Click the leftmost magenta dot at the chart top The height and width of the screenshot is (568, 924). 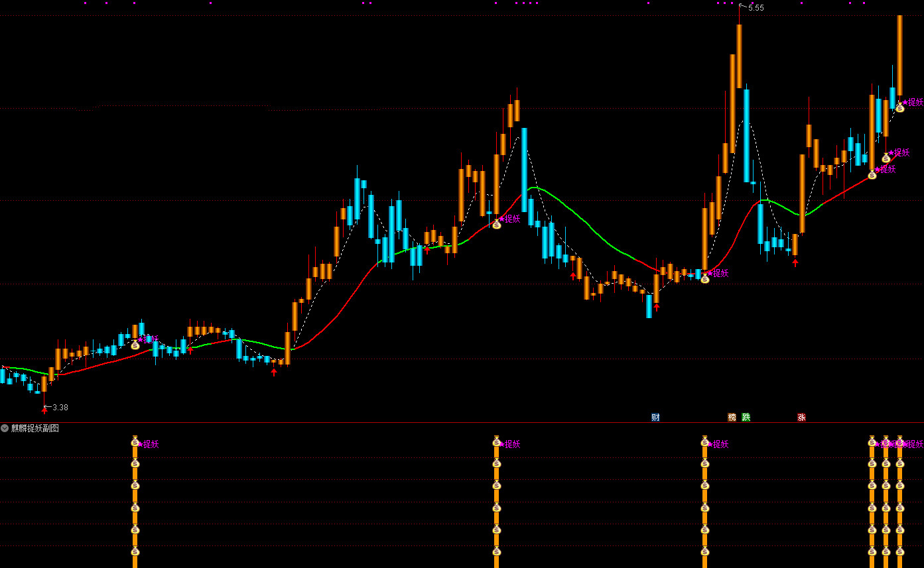pyautogui.click(x=86, y=3)
